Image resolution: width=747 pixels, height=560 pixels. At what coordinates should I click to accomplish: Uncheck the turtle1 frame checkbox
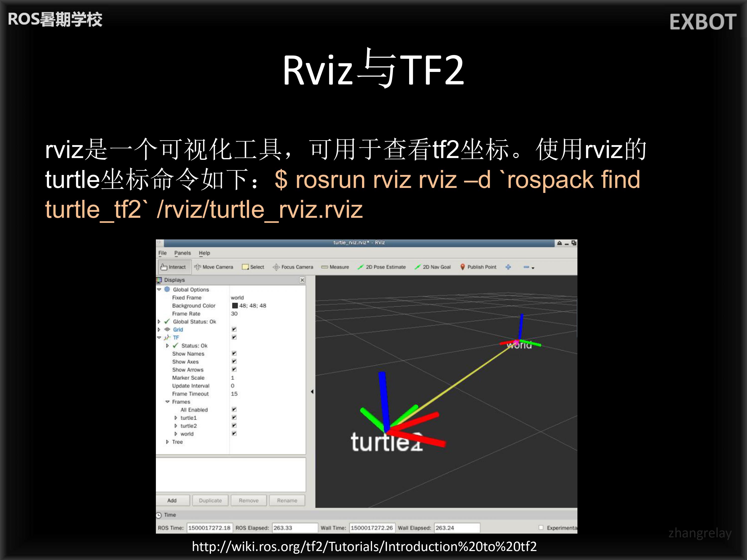(234, 418)
